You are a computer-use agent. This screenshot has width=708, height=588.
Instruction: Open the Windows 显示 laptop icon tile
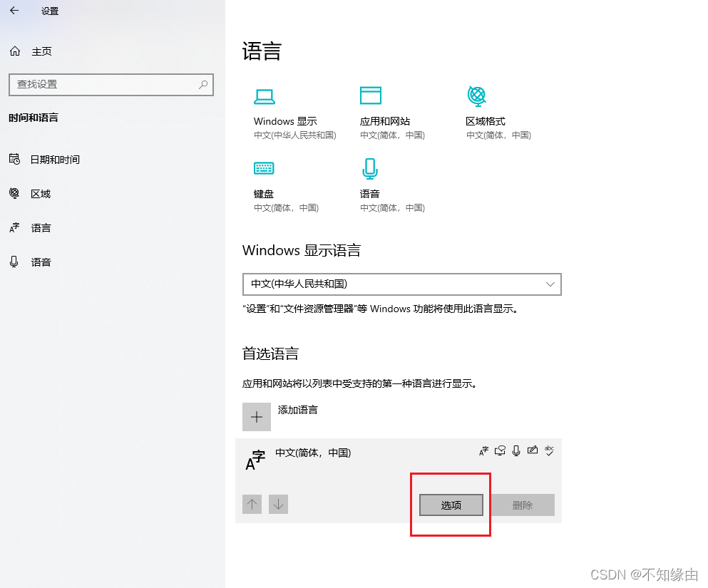(x=264, y=96)
